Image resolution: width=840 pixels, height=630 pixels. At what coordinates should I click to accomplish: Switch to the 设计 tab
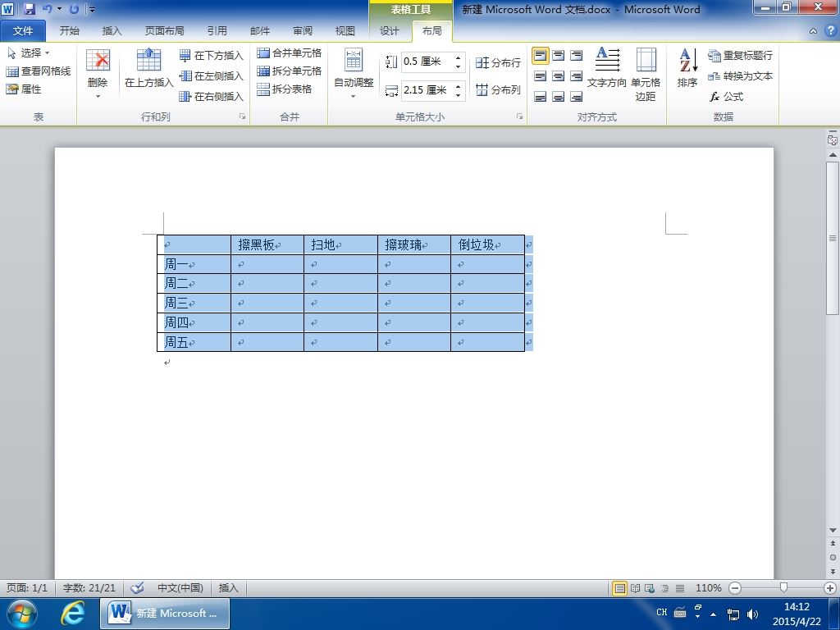pos(390,31)
